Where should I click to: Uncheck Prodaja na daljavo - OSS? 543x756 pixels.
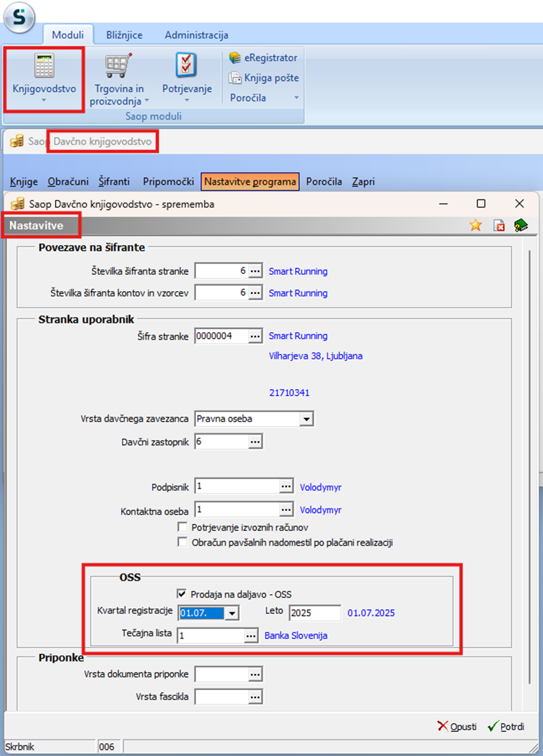click(182, 594)
